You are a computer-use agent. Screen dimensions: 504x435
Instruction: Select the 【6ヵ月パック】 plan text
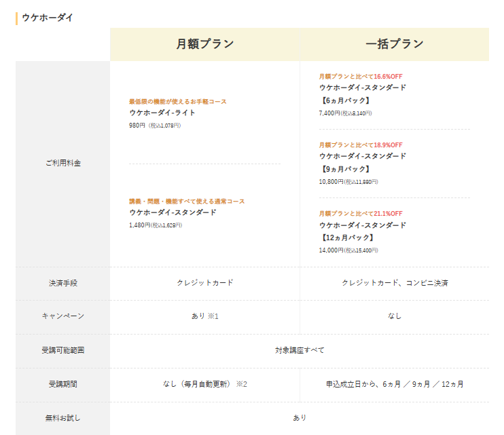tap(346, 100)
